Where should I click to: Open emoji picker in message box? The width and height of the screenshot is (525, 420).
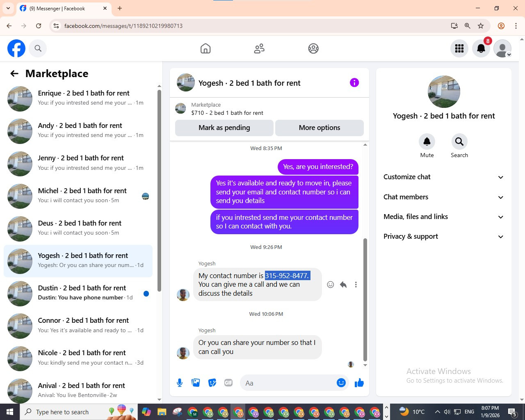[341, 383]
